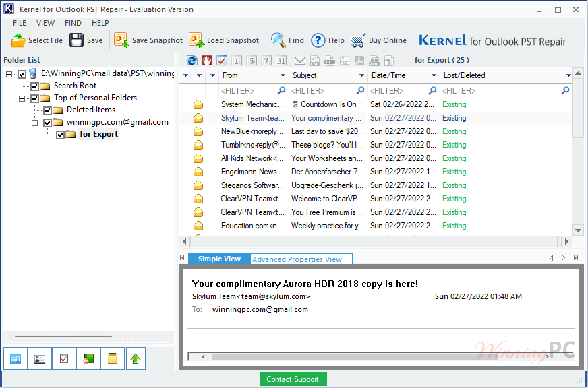Open Calendar view from bottom panel
The width and height of the screenshot is (588, 388).
(16, 358)
